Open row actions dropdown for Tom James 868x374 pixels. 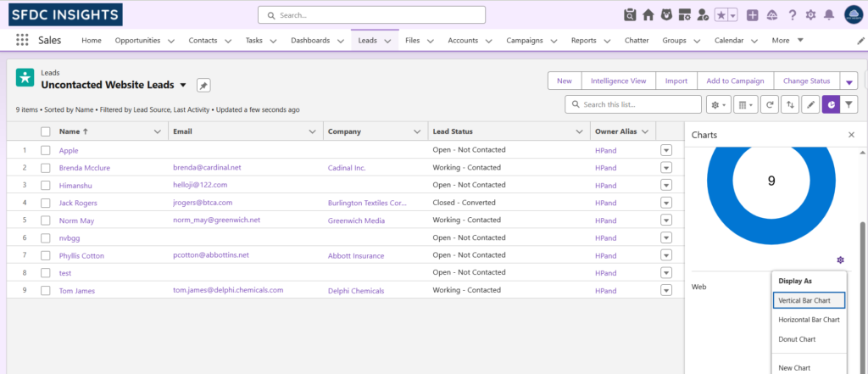pos(665,290)
